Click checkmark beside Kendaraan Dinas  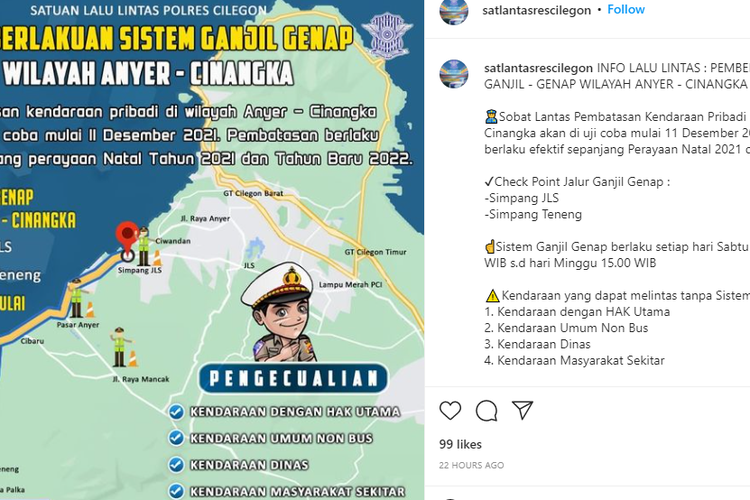(x=176, y=465)
